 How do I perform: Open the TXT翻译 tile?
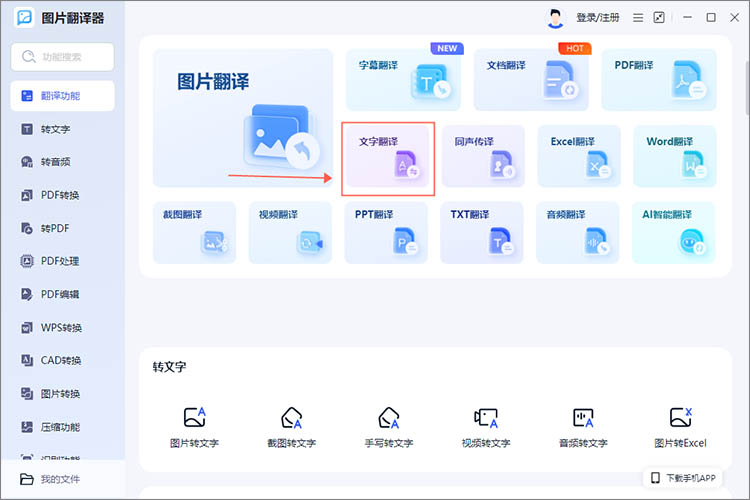click(x=482, y=233)
